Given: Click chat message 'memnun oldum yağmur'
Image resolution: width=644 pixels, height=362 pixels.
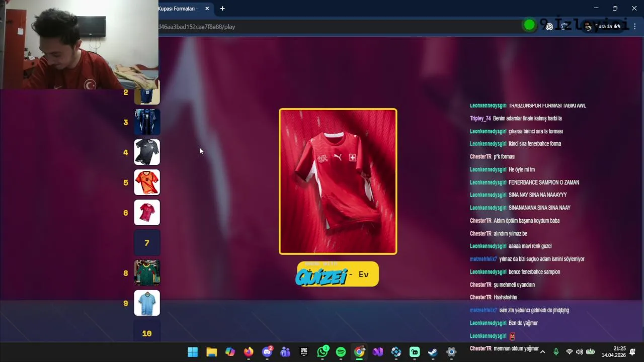Looking at the screenshot, I should point(516,348).
